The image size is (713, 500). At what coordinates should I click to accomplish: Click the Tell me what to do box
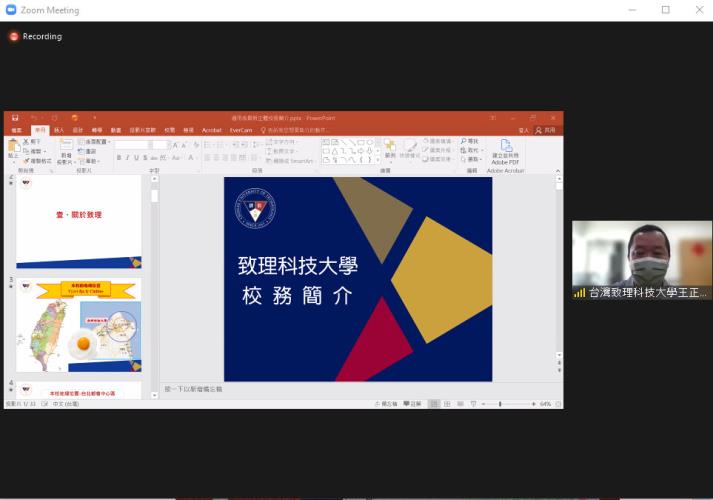point(294,130)
